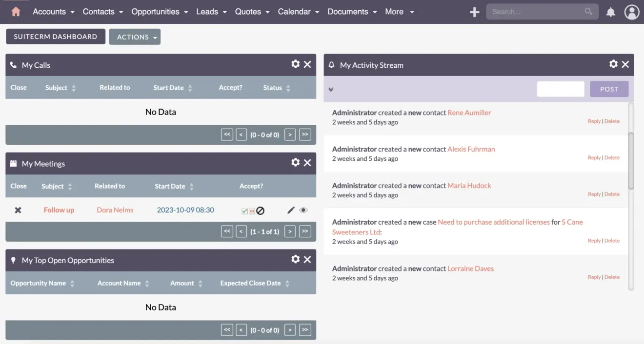Go to the home page via the house icon
Viewport: 644px width, 344px height.
coord(15,11)
